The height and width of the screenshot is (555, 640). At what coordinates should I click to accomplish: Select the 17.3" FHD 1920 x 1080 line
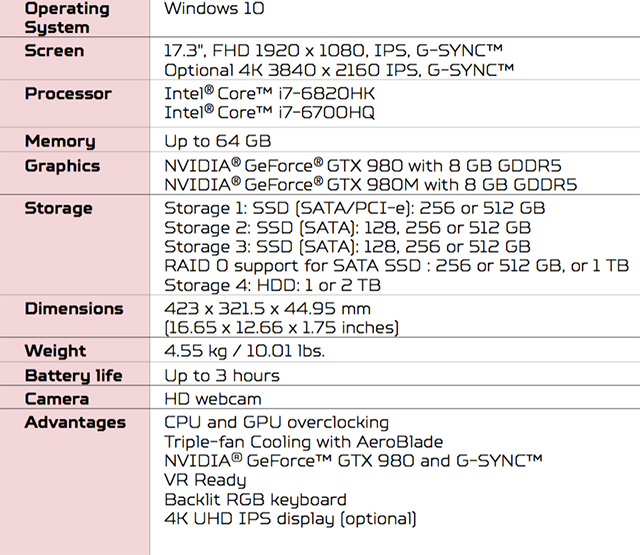coord(333,51)
